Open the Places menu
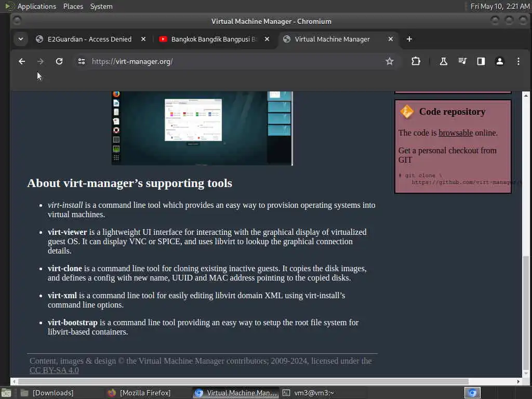This screenshot has width=532, height=399. pos(73,6)
